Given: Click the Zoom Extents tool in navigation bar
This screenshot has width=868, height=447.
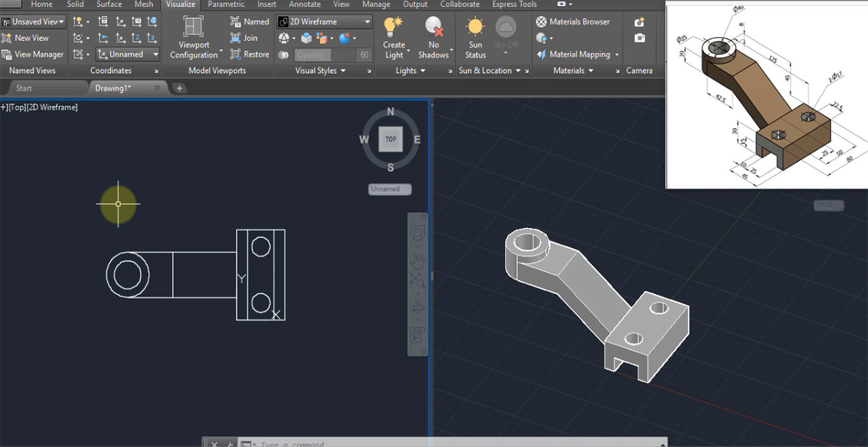Looking at the screenshot, I should pos(418,281).
